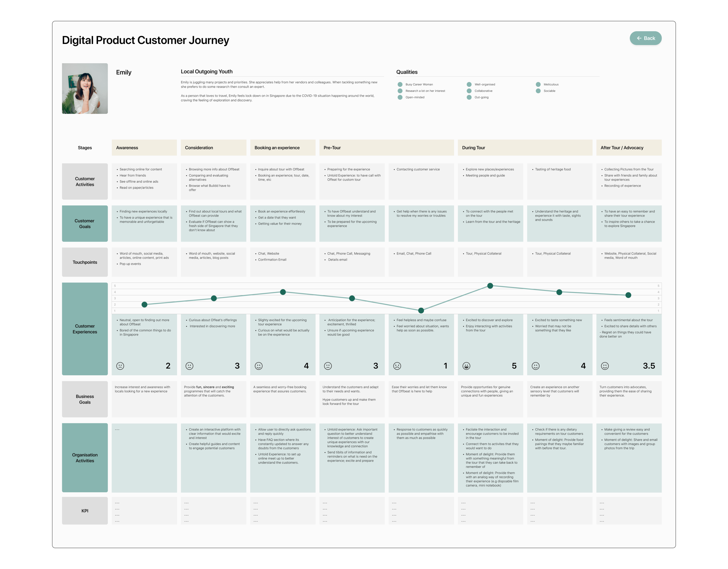Click the neutral face in Consideration column
Image resolution: width=728 pixels, height=569 pixels.
pyautogui.click(x=189, y=366)
